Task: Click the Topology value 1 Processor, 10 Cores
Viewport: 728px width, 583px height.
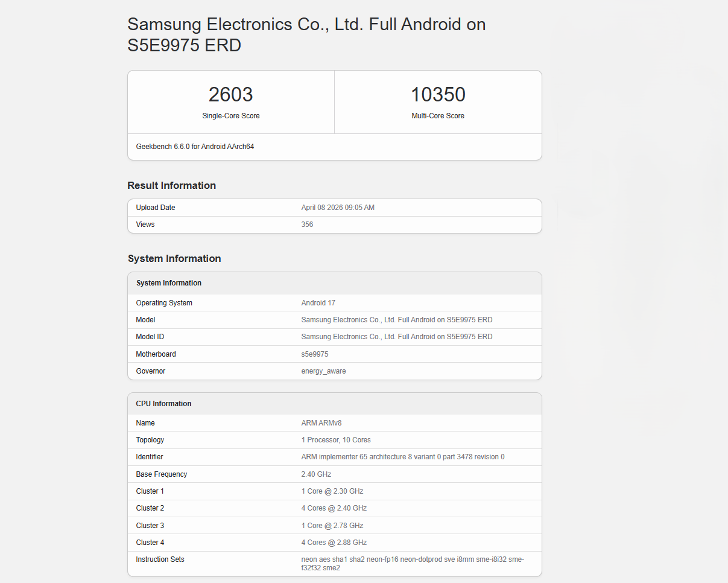Action: [x=336, y=440]
